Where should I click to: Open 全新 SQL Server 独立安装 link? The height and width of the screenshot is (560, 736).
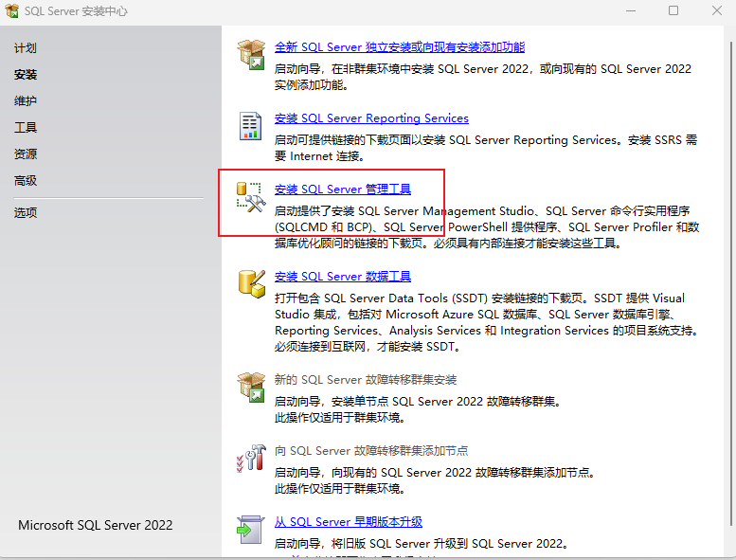pos(400,47)
